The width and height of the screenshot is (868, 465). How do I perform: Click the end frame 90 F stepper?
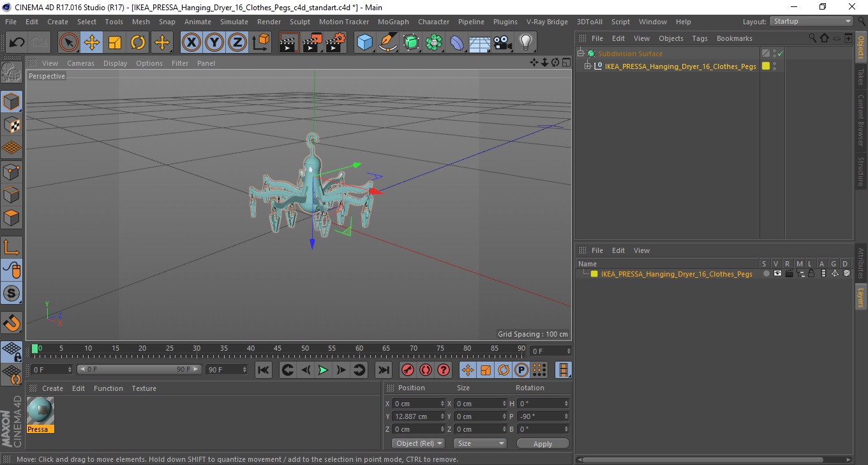244,370
